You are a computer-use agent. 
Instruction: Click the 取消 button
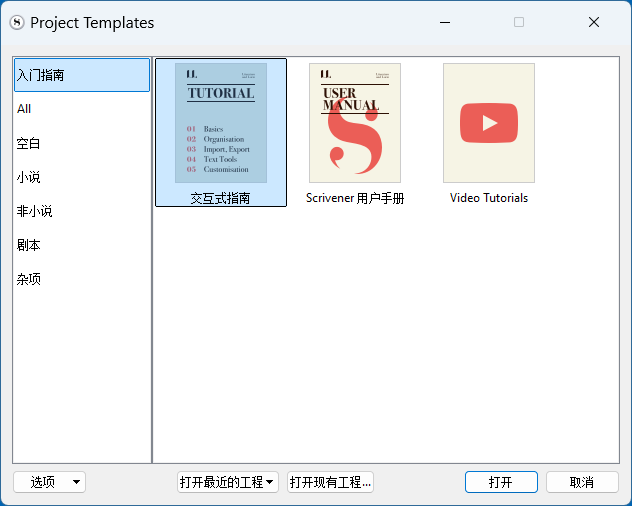582,482
